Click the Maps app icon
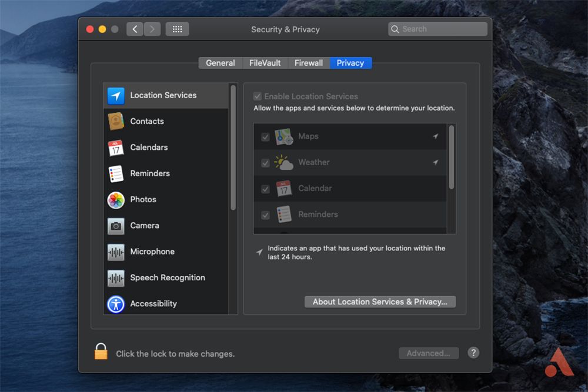Image resolution: width=588 pixels, height=392 pixels. point(284,136)
